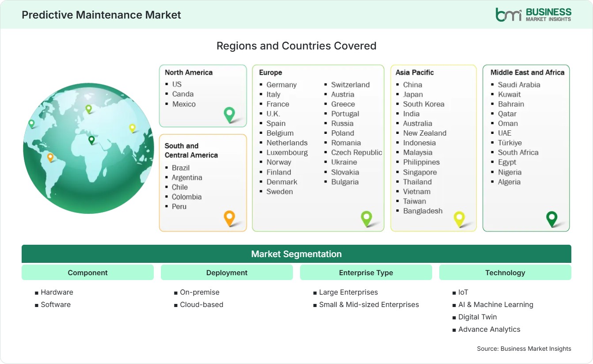This screenshot has height=364, width=593.
Task: Select South Korea in Asia Pacific list
Action: click(424, 104)
